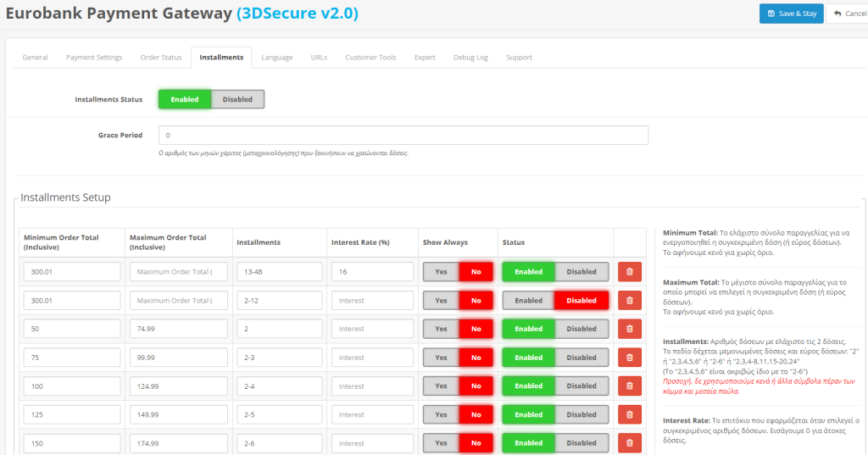The height and width of the screenshot is (455, 868).
Task: Click empty maximum total in 13-48 row
Action: tap(178, 272)
